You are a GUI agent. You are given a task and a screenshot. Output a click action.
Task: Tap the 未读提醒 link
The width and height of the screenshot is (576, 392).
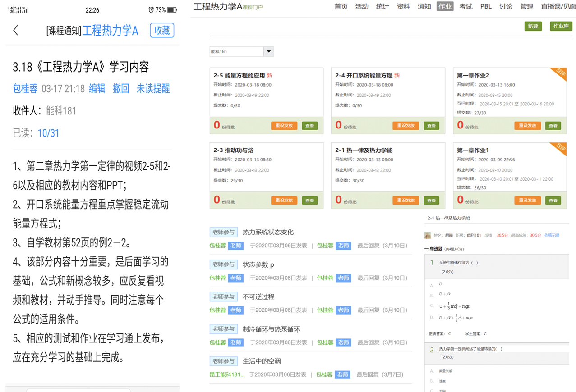tap(153, 88)
